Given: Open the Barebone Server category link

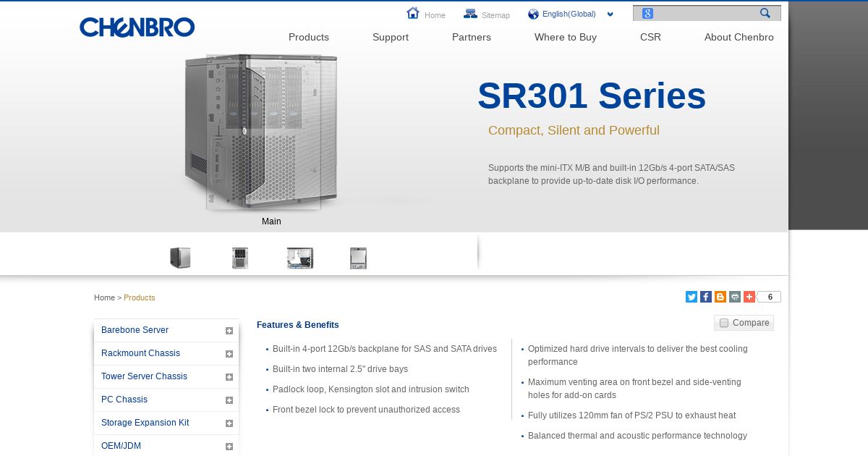Looking at the screenshot, I should coord(135,330).
